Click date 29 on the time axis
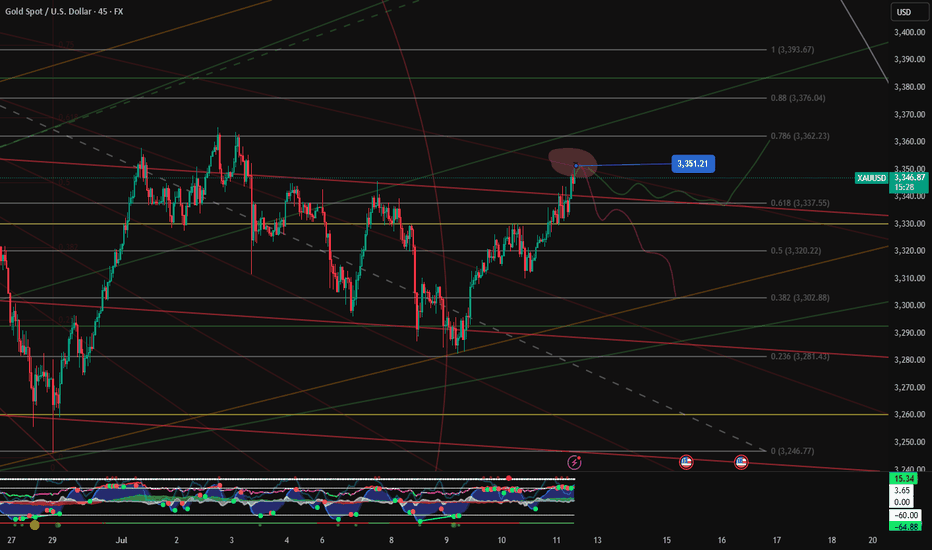 [x=52, y=540]
